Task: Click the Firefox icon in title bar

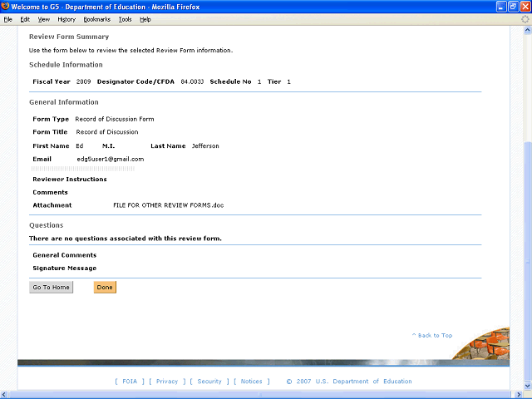Action: click(x=5, y=7)
